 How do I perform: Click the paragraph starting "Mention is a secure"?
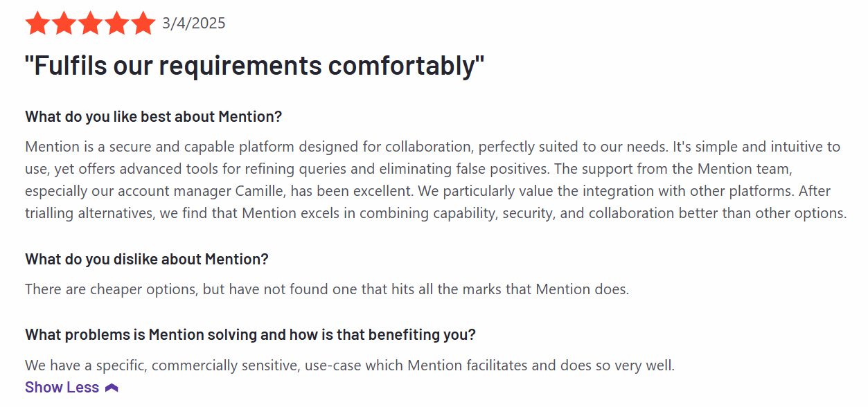tap(436, 180)
